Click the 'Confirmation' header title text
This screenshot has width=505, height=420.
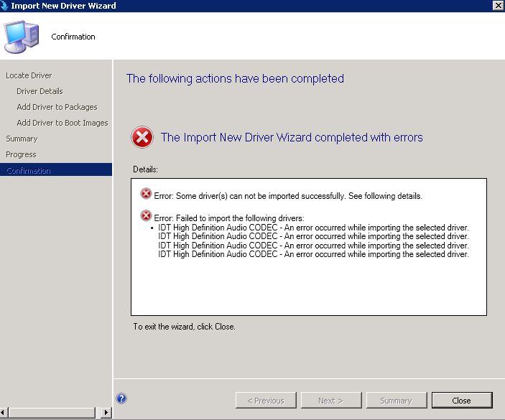(x=73, y=37)
